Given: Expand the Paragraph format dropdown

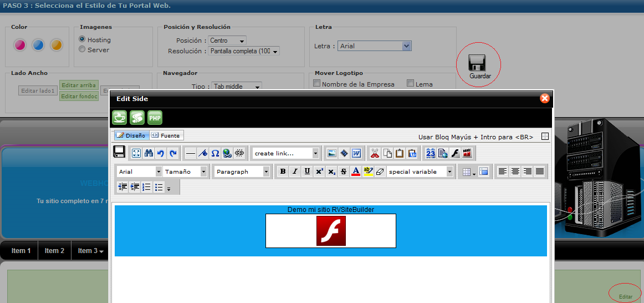Looking at the screenshot, I should pyautogui.click(x=266, y=171).
